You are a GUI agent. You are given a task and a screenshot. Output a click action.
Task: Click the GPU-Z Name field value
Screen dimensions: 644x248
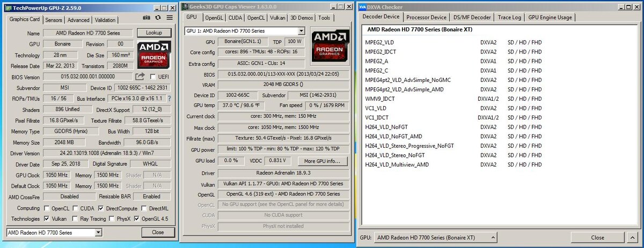click(x=88, y=33)
